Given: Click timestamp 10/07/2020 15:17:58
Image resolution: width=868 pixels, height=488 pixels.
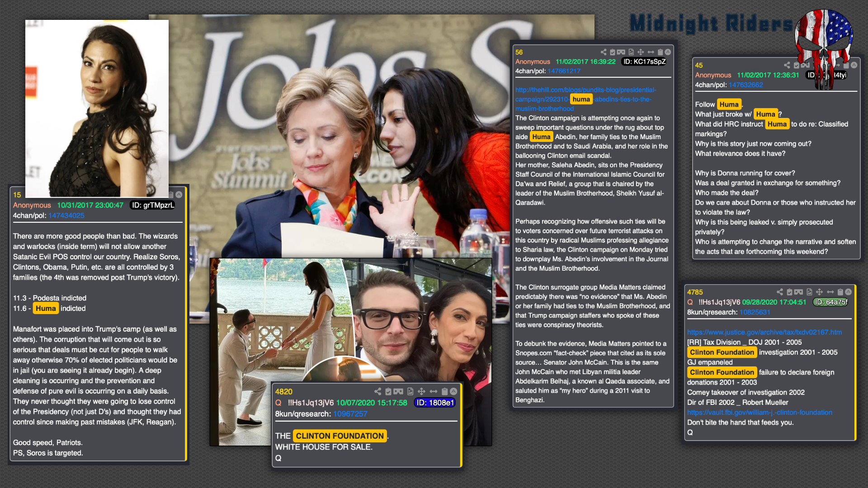Looking at the screenshot, I should [372, 403].
